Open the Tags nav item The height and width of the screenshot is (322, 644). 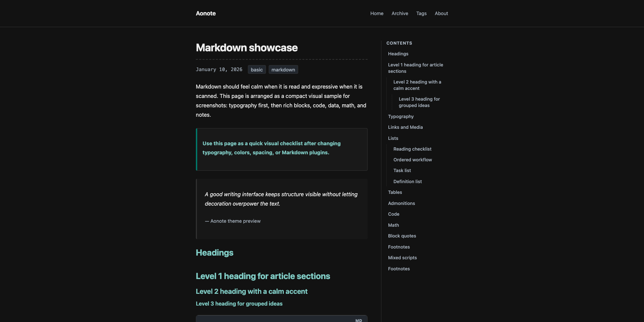point(421,13)
